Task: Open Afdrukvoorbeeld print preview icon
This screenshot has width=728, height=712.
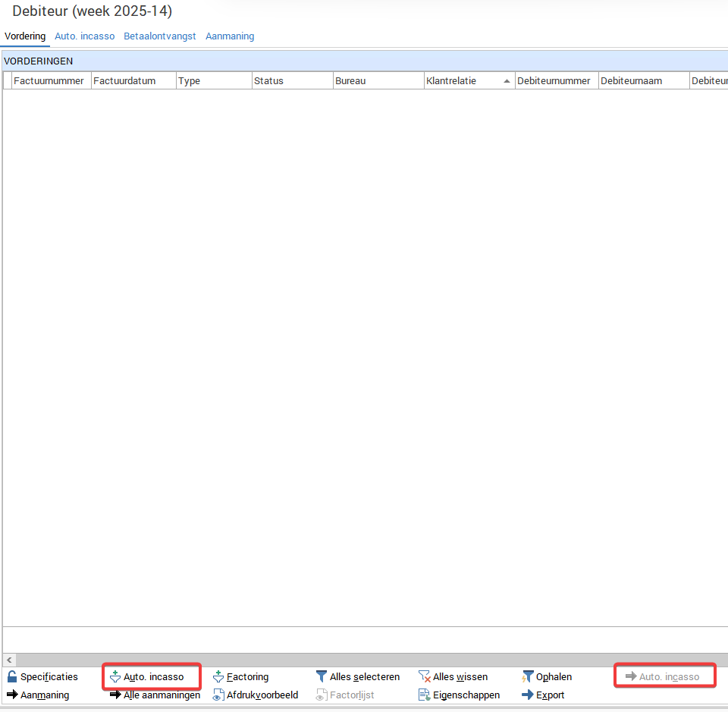Action: pos(218,695)
